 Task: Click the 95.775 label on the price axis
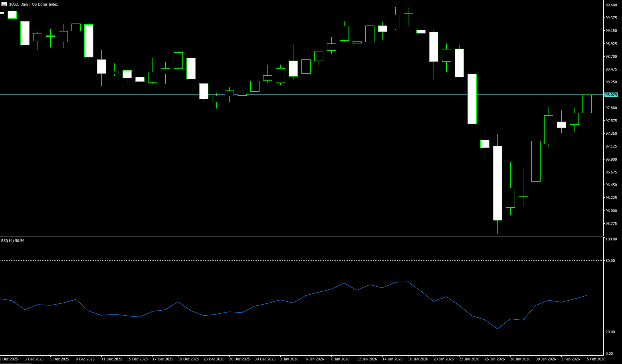[x=610, y=224]
